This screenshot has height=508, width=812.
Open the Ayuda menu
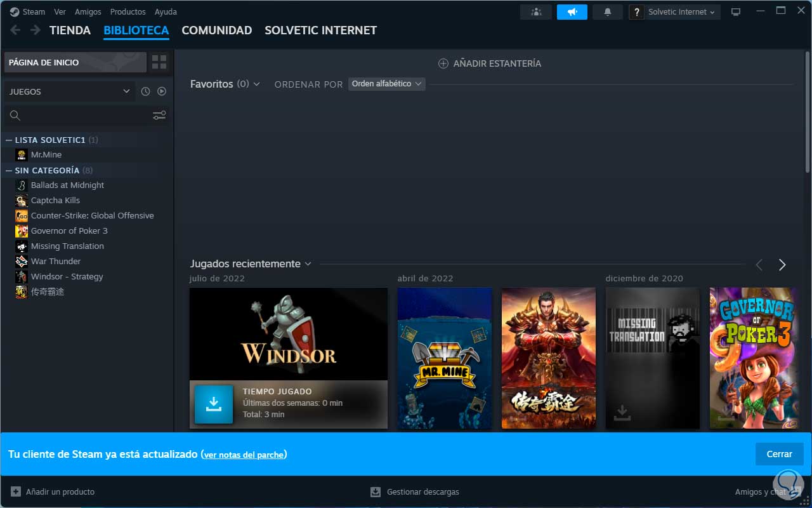coord(166,11)
